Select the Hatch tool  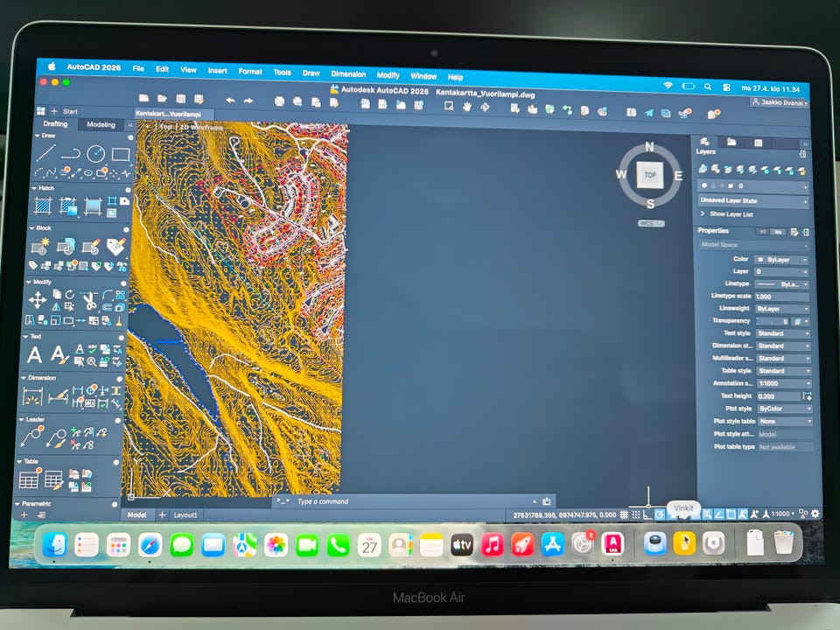(x=43, y=205)
